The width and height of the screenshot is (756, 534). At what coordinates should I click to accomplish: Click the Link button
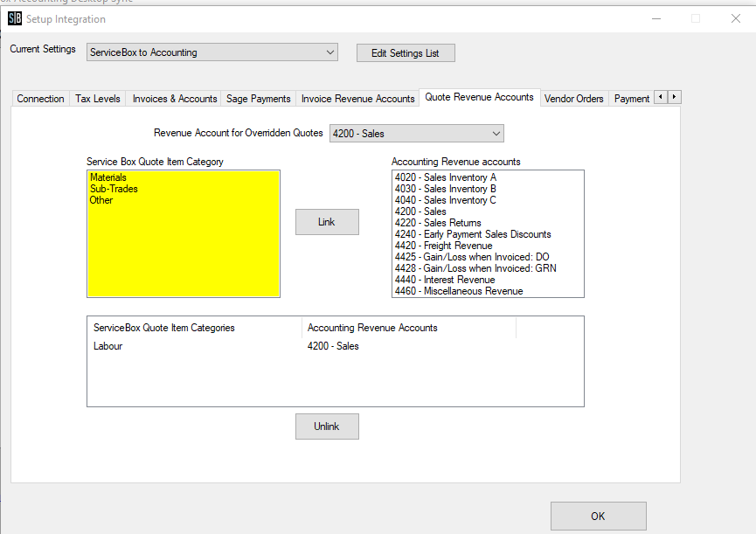point(327,222)
